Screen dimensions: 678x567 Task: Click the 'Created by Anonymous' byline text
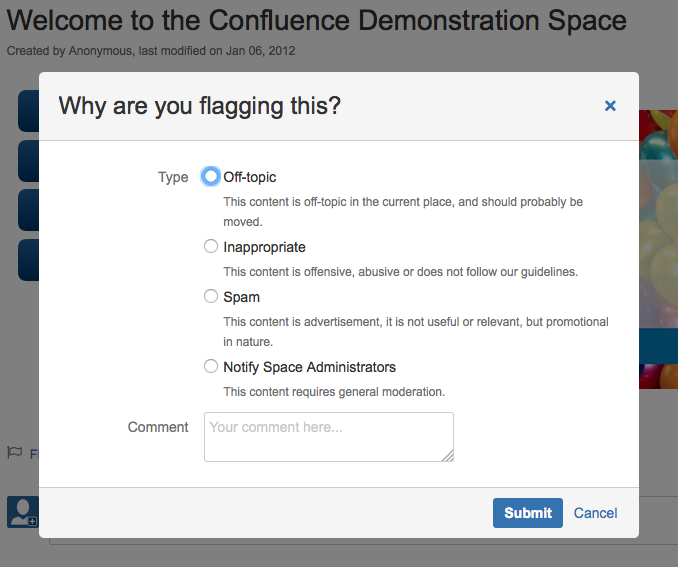pos(151,51)
